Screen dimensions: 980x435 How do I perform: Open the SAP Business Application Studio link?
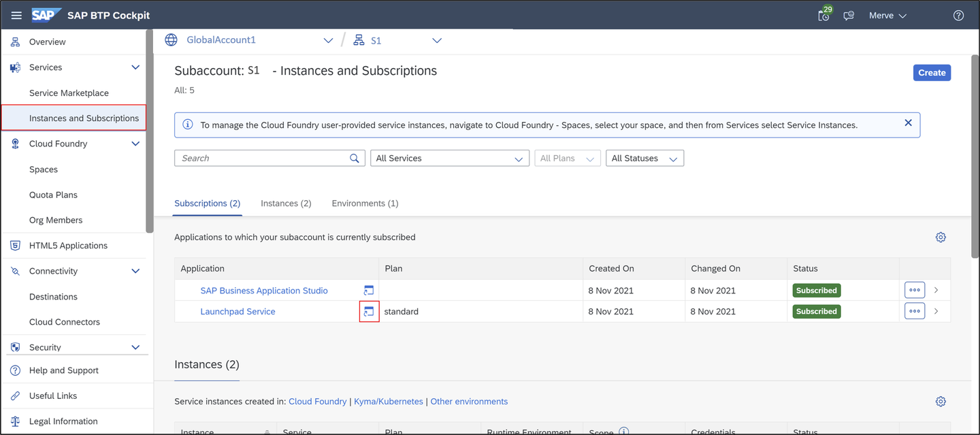tap(264, 291)
